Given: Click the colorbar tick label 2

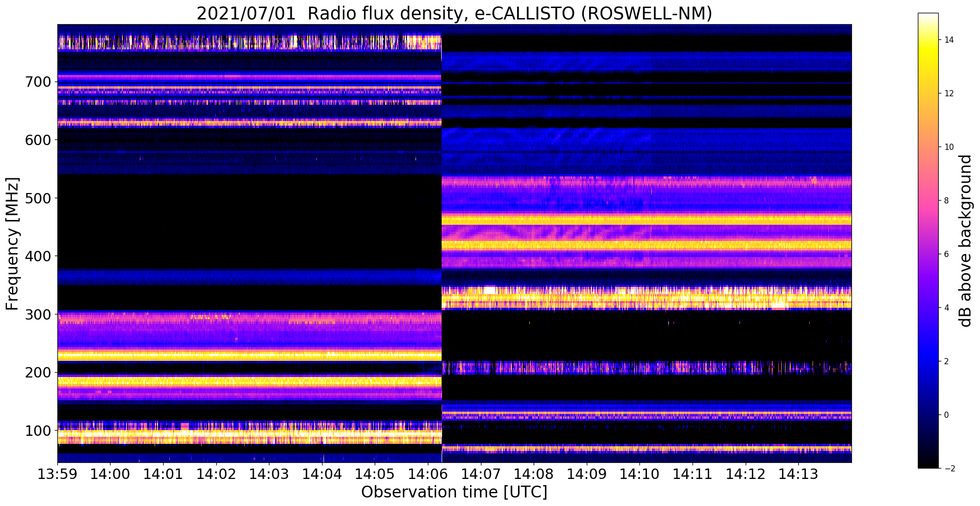Looking at the screenshot, I should (x=946, y=361).
